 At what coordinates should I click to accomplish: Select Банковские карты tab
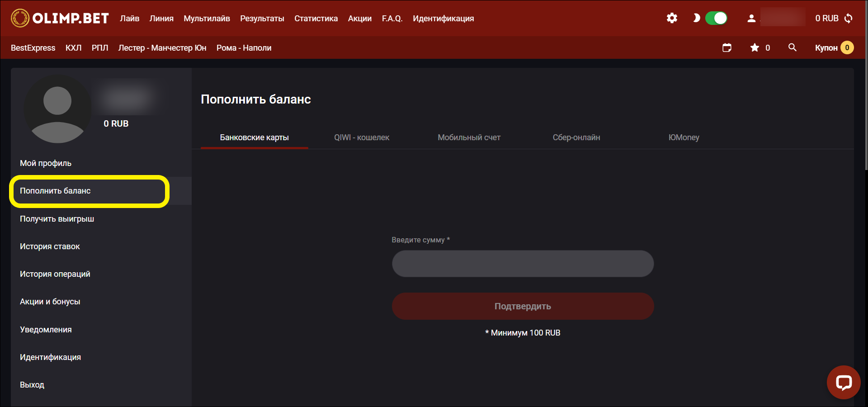[x=255, y=137]
